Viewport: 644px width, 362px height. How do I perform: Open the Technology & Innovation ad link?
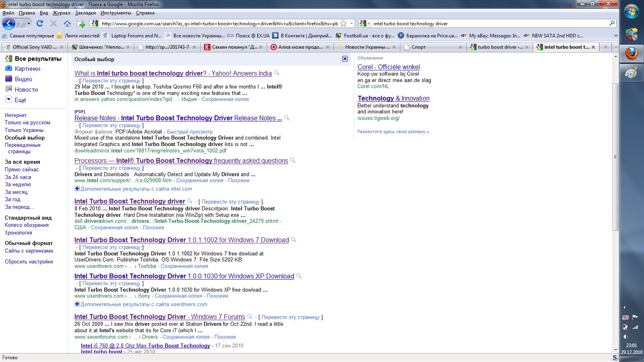click(x=394, y=98)
